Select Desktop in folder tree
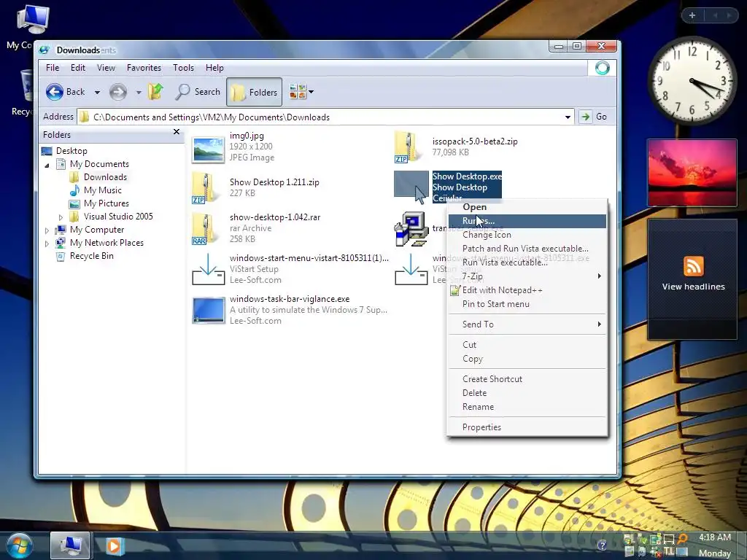Screen dimensions: 747x560 [x=71, y=151]
